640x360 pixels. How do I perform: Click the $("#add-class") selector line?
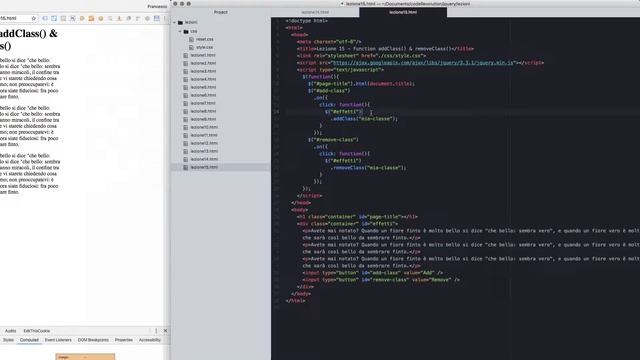pyautogui.click(x=329, y=91)
